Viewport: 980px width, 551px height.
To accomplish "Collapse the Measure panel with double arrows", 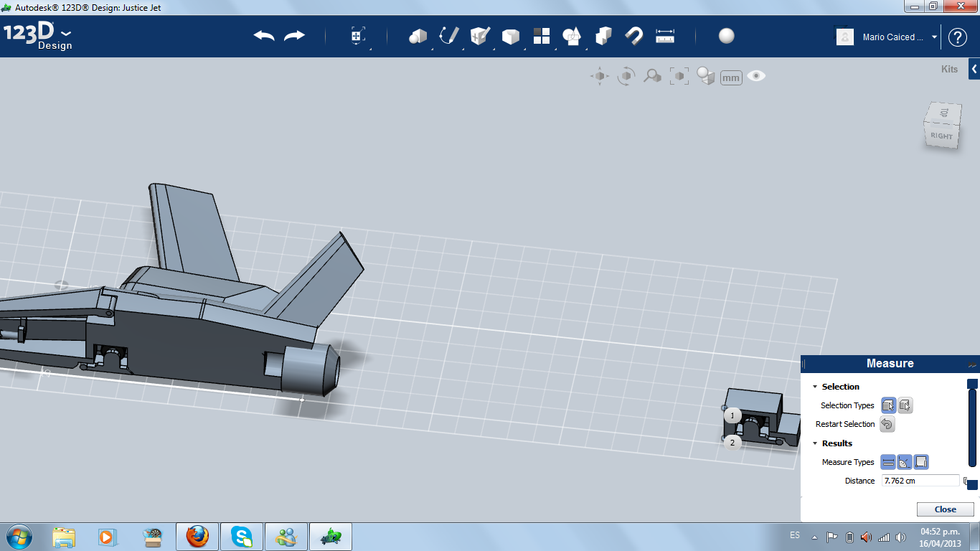I will pos(972,364).
